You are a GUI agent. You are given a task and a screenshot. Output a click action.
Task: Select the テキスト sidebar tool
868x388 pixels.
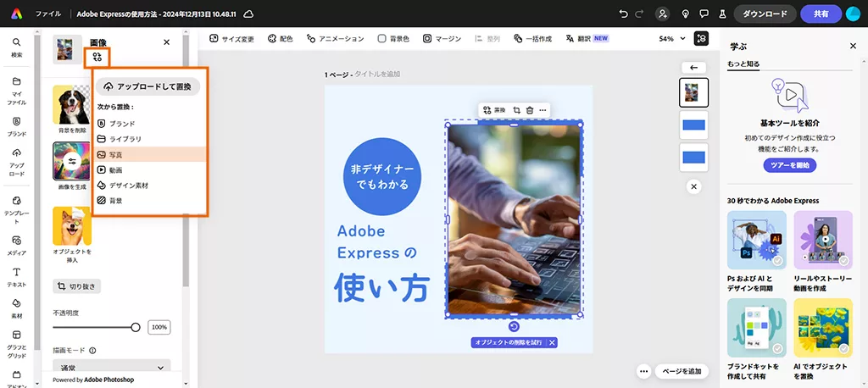coord(17,277)
